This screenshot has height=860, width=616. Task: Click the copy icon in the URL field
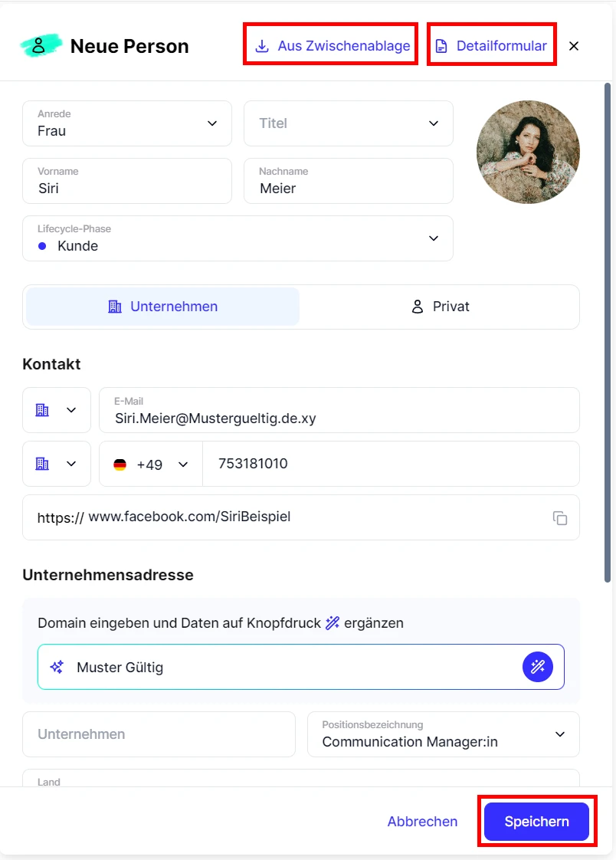(560, 518)
